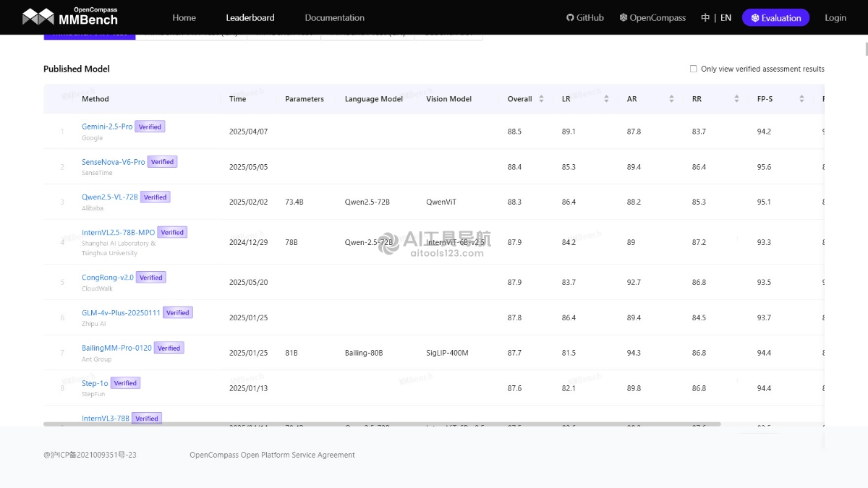This screenshot has height=488, width=868.
Task: Click the Verified badge beside InternVL2.5-78B-MPO
Action: (x=172, y=232)
